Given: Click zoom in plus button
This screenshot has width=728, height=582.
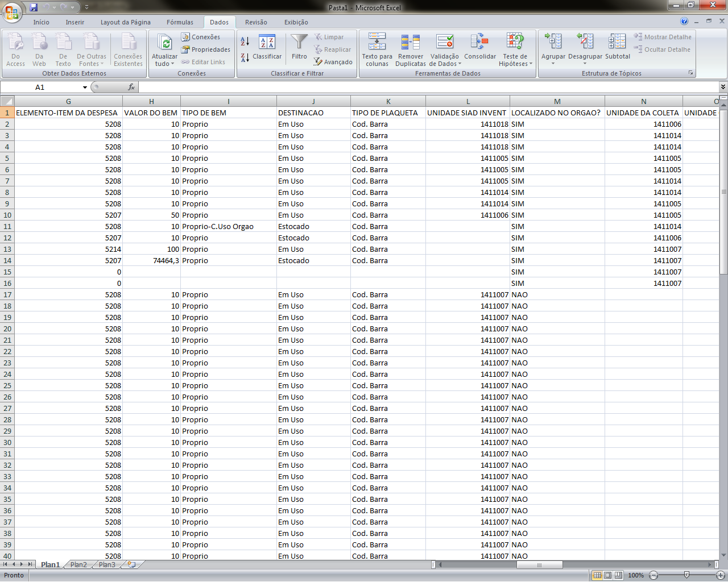Looking at the screenshot, I should tap(721, 575).
